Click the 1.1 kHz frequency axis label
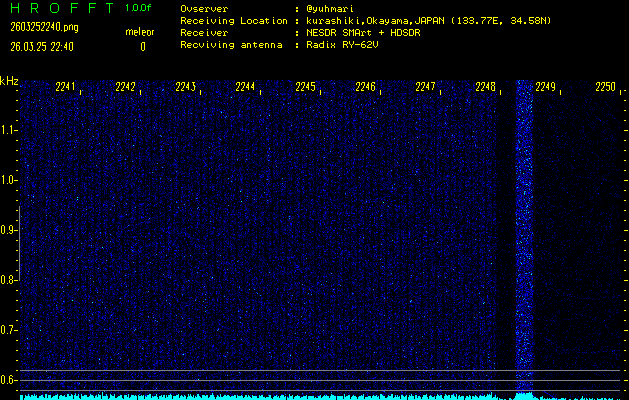629x400 pixels. [x=10, y=130]
